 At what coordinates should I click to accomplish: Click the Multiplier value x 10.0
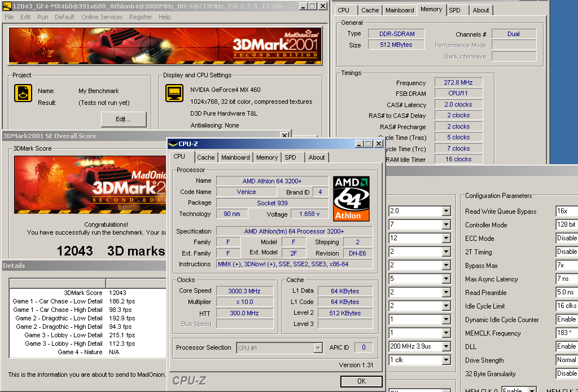pos(244,302)
